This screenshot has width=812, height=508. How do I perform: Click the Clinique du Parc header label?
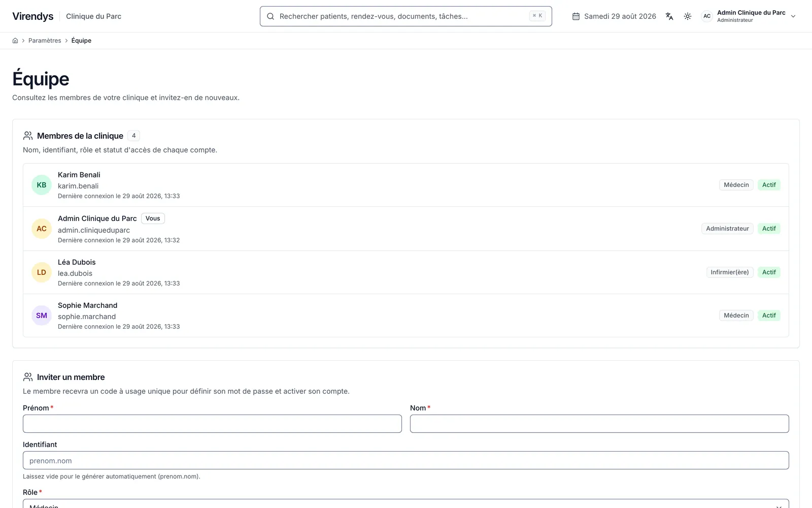click(x=94, y=16)
